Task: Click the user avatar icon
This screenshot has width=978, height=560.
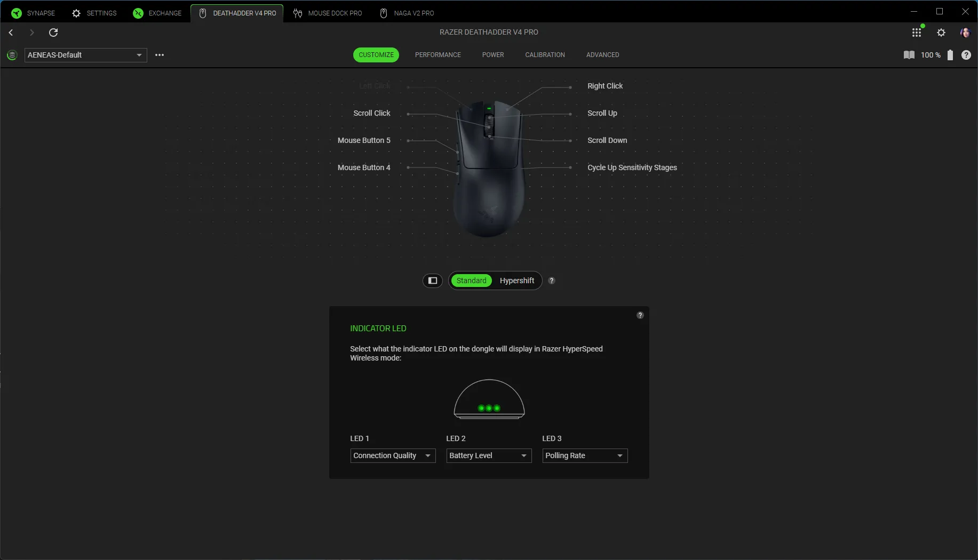Action: [965, 33]
